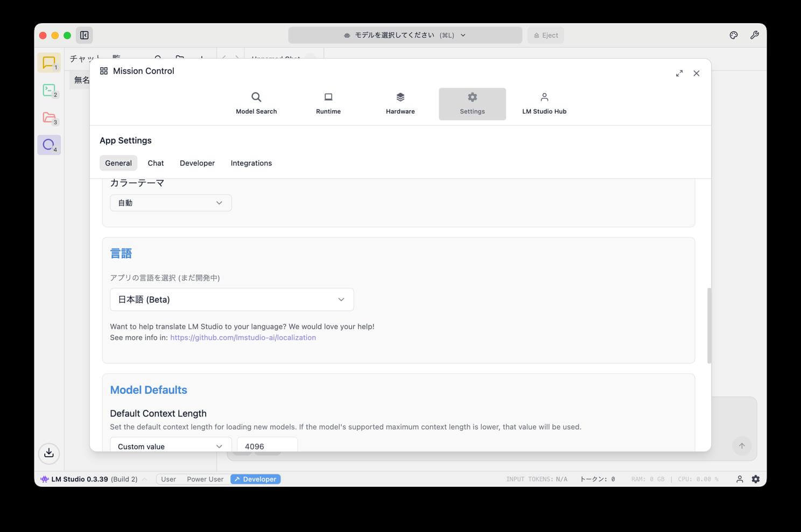Click the Eject button

pyautogui.click(x=545, y=36)
